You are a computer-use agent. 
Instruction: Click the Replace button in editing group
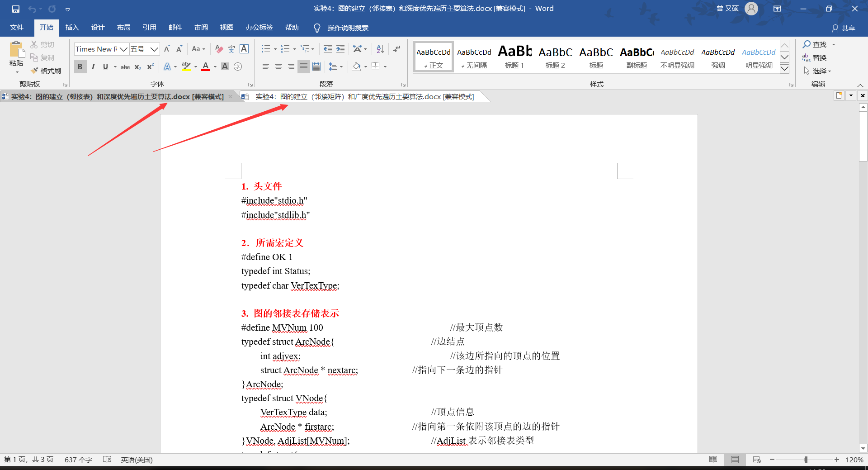point(815,57)
